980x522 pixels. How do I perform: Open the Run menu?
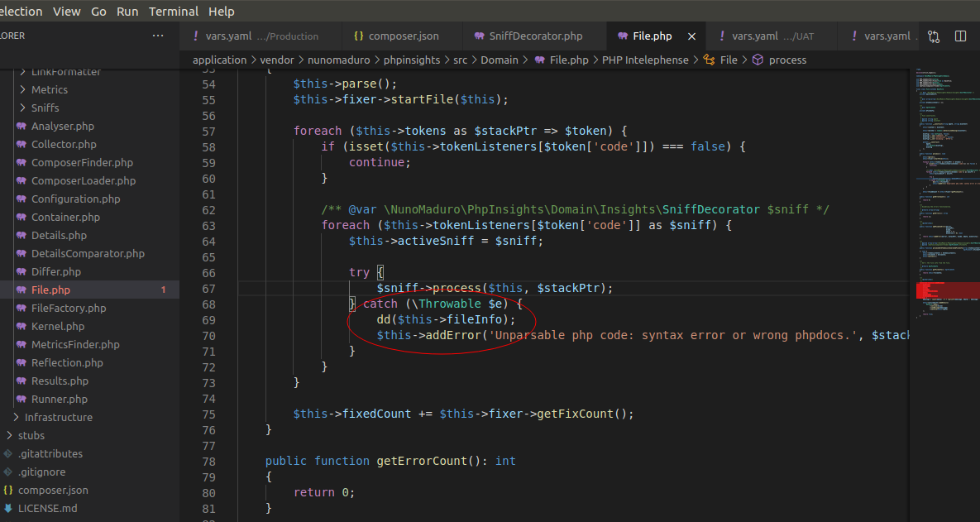pos(127,11)
